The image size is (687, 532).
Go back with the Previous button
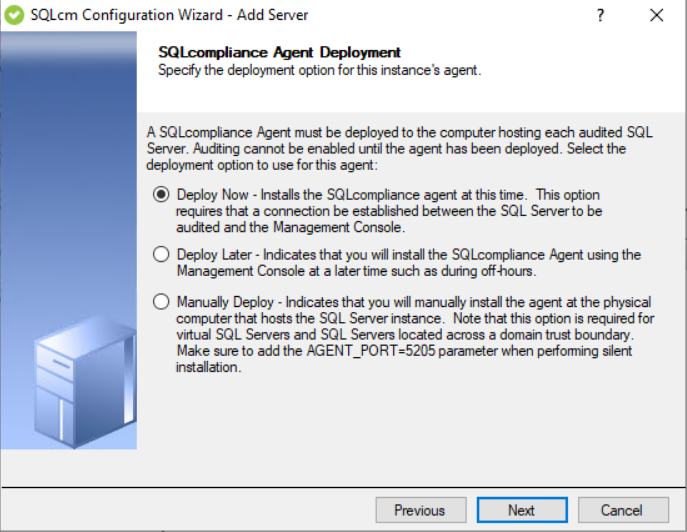420,510
